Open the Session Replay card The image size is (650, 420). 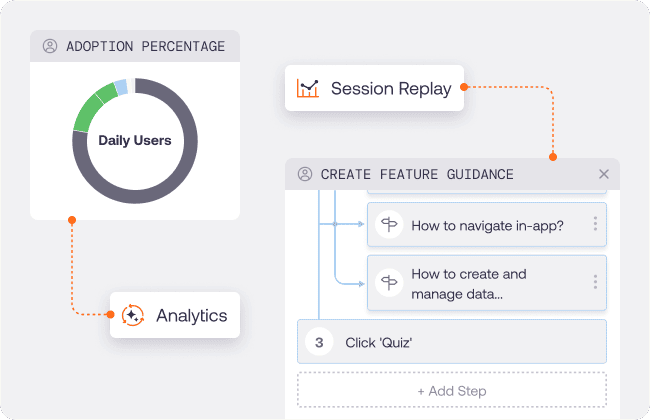(x=374, y=88)
